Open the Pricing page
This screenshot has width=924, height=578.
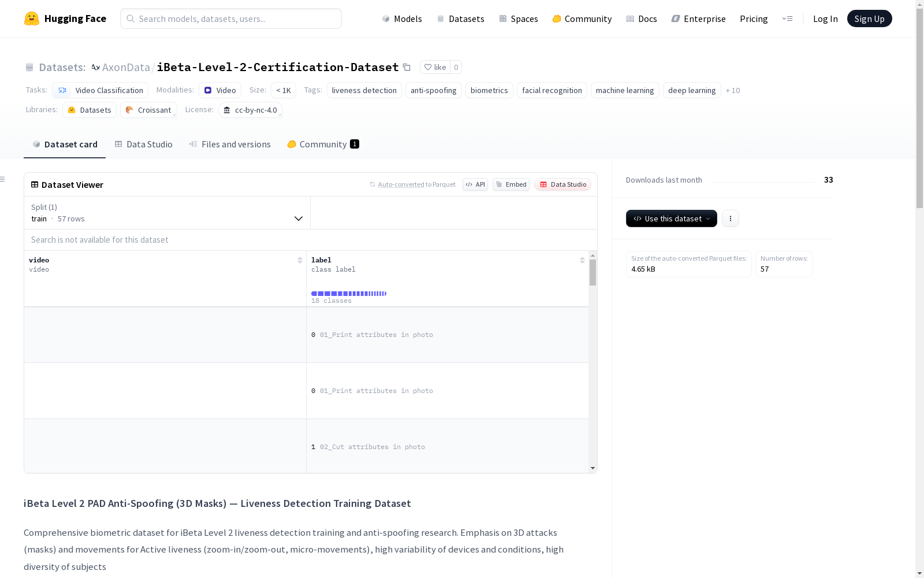point(754,18)
